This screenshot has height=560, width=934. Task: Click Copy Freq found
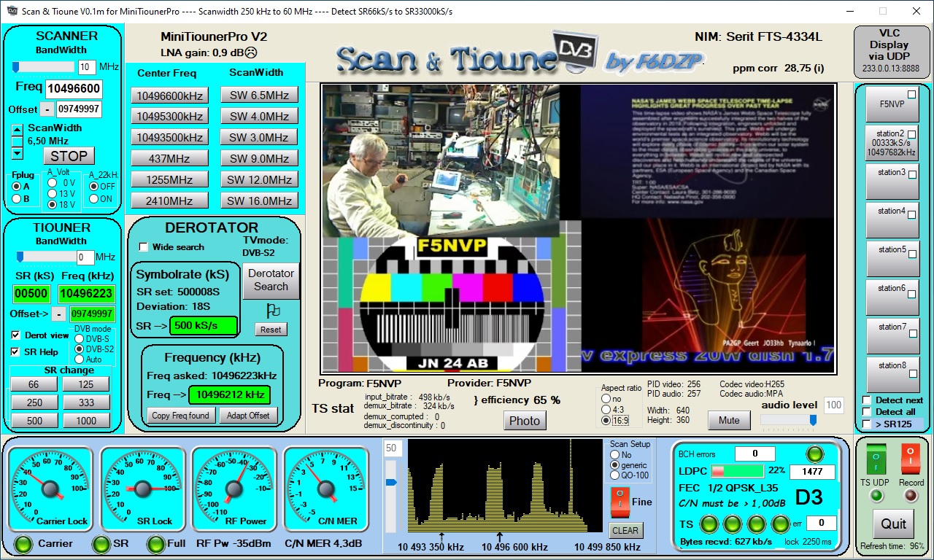click(x=181, y=416)
